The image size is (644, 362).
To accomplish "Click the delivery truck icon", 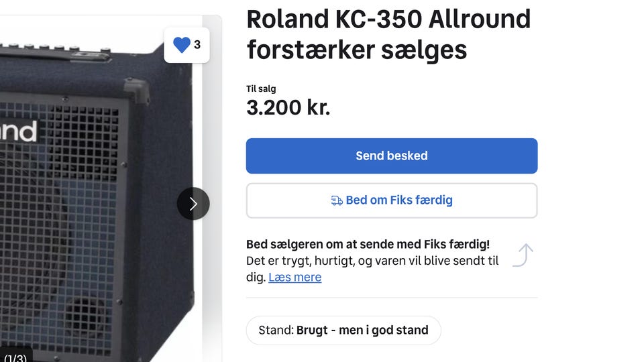I will (337, 200).
